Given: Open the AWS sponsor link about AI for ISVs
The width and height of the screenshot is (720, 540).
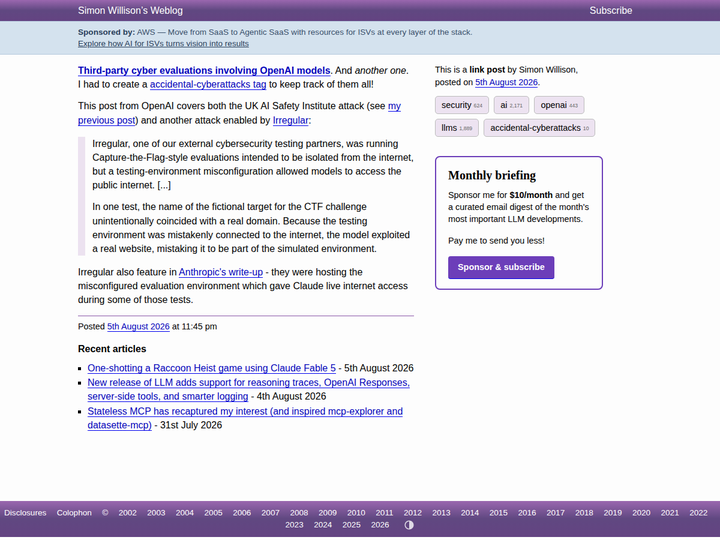Looking at the screenshot, I should 163,44.
